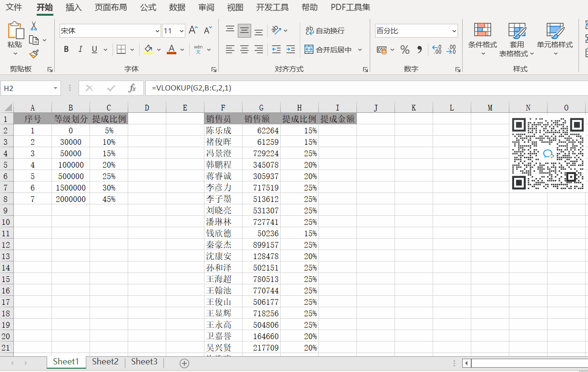
Task: Apply cell borders icon
Action: click(121, 49)
